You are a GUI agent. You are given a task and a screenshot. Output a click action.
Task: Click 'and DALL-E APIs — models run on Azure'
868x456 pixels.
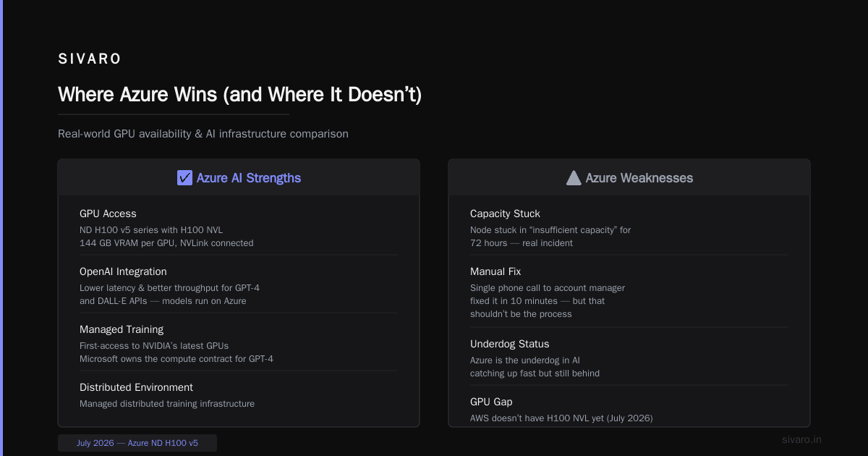coord(163,301)
